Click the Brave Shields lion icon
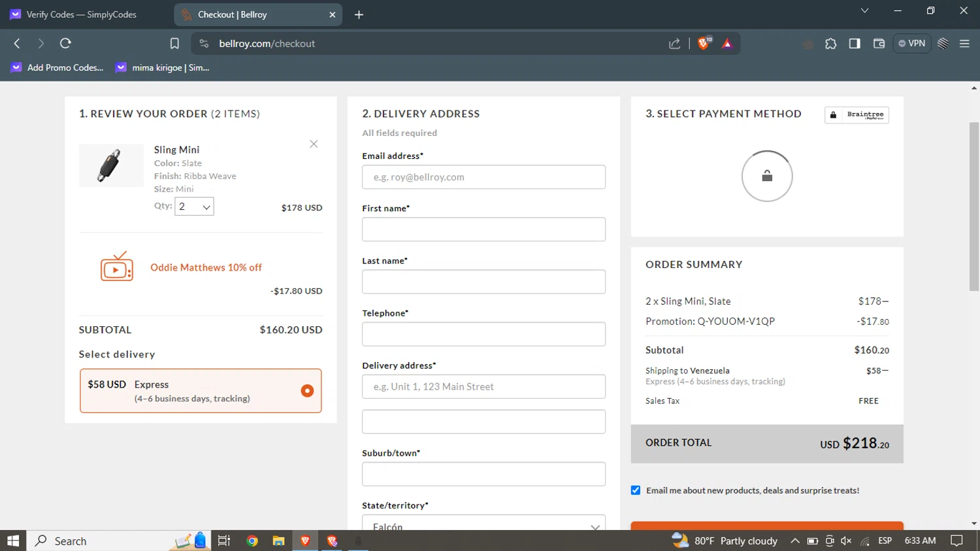Viewport: 980px width, 551px height. click(x=704, y=44)
